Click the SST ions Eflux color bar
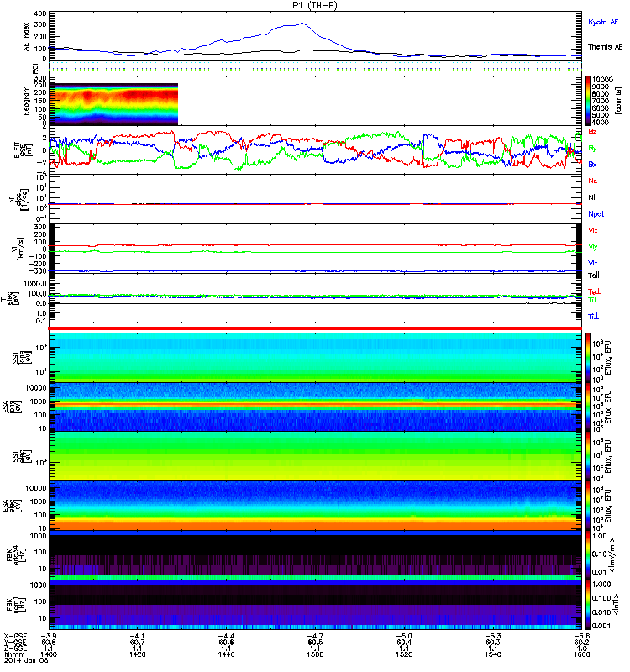Image resolution: width=630 pixels, height=672 pixels. pos(588,357)
